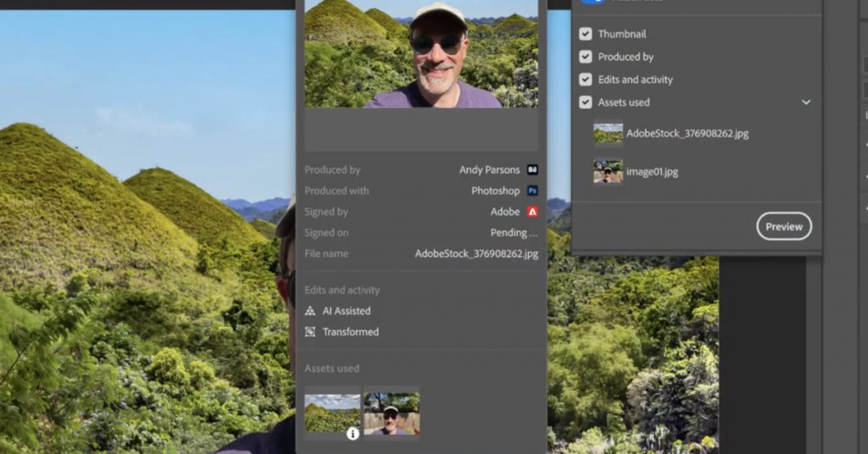
Task: Click the AdobeStock_376908262.jpg name in assets list
Action: tap(687, 134)
